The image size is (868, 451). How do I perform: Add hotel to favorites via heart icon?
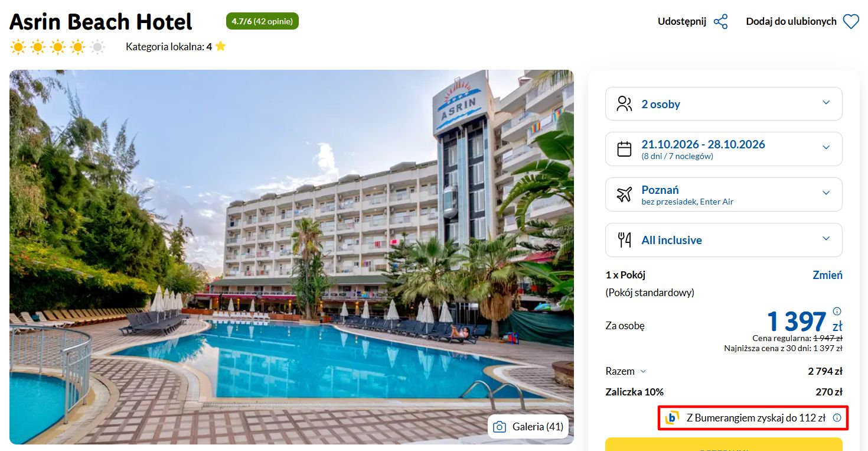(850, 22)
